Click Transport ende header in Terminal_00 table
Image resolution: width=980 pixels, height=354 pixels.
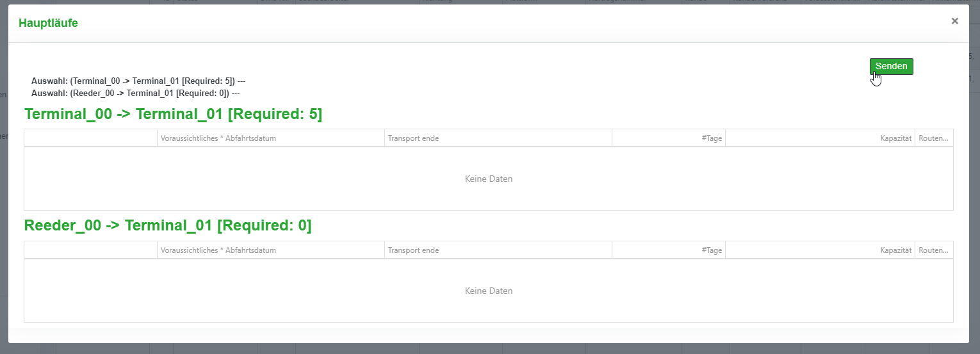[x=414, y=138]
